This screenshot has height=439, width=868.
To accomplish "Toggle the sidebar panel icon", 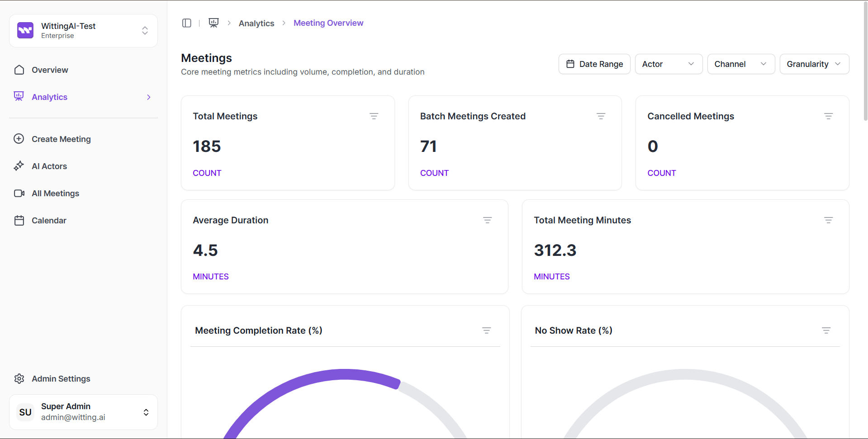I will click(186, 23).
